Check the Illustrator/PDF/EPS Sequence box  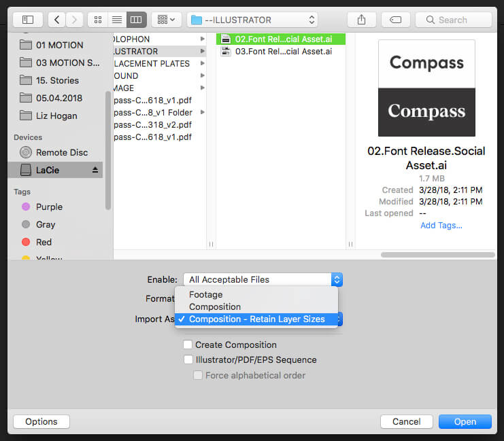188,359
